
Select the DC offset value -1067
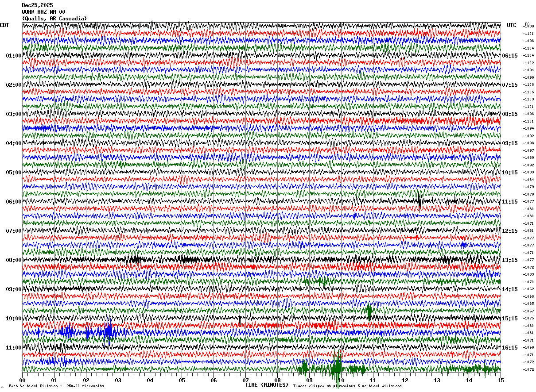click(x=528, y=311)
